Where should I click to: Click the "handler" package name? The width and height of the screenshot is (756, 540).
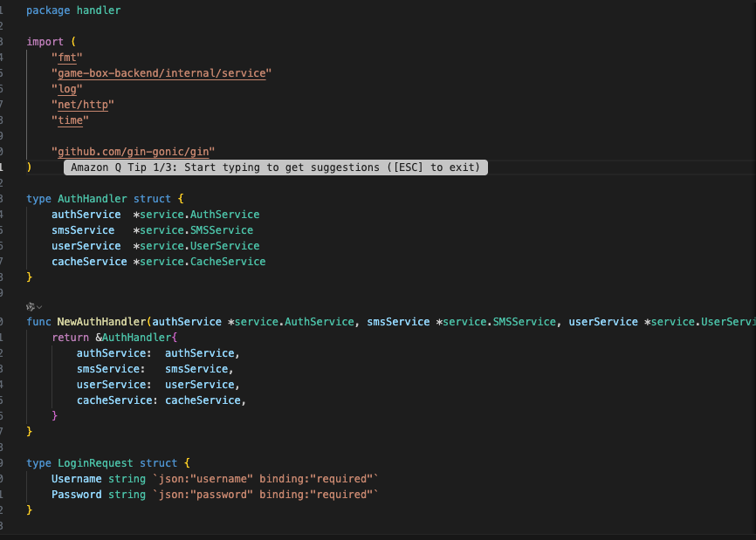[99, 10]
